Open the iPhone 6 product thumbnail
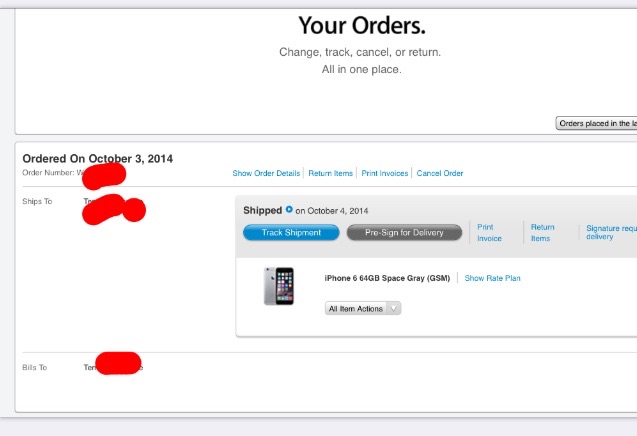The height and width of the screenshot is (436, 637). click(x=279, y=286)
